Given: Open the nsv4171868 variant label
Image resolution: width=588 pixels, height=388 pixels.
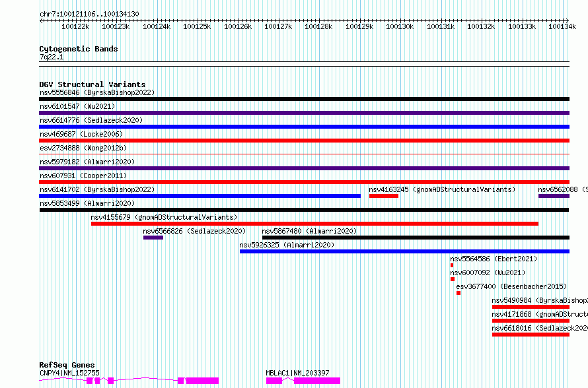Looking at the screenshot, I should [540, 314].
